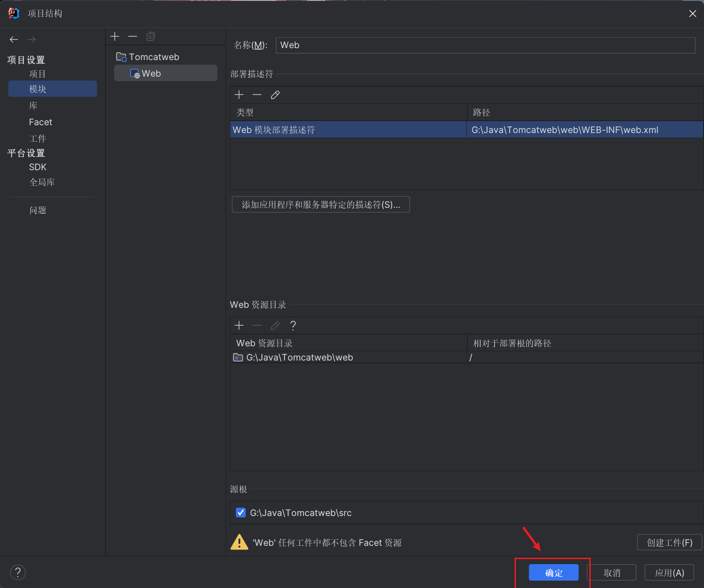Add a new Web resource directory
The image size is (704, 588).
click(239, 326)
